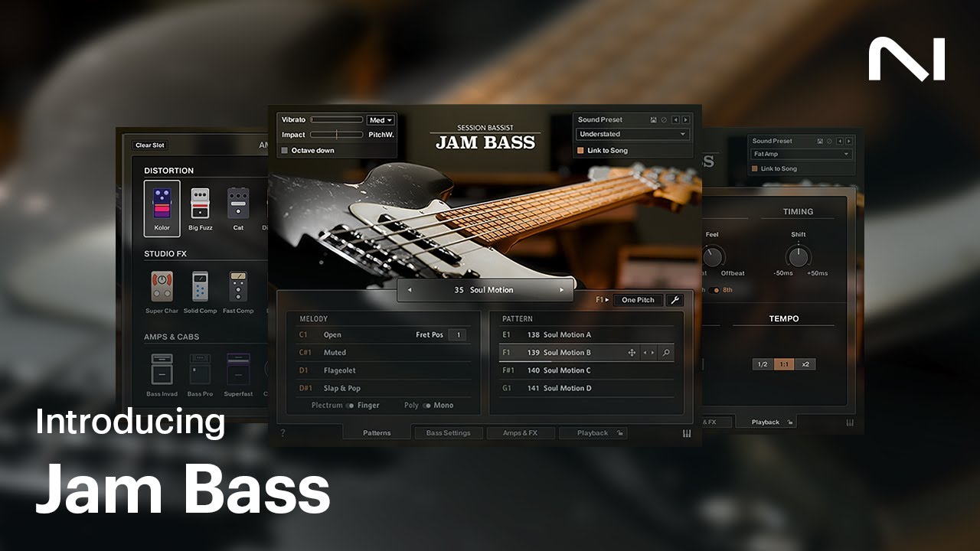The width and height of the screenshot is (980, 551).
Task: Choose the Fast Comp studio effect
Action: pos(238,292)
